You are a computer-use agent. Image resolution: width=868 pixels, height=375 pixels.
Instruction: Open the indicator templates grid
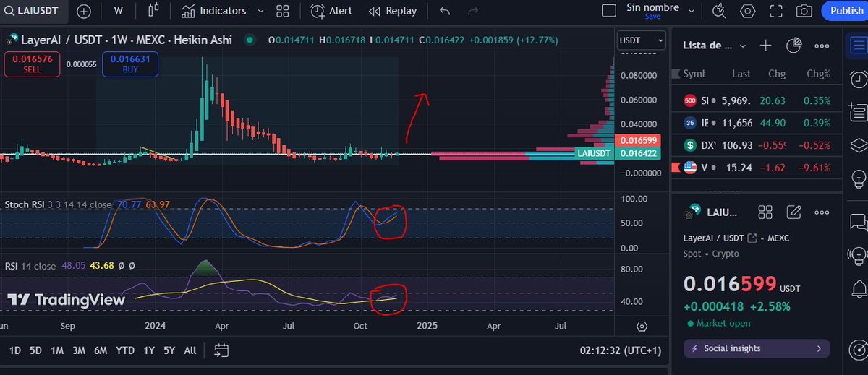click(x=283, y=11)
